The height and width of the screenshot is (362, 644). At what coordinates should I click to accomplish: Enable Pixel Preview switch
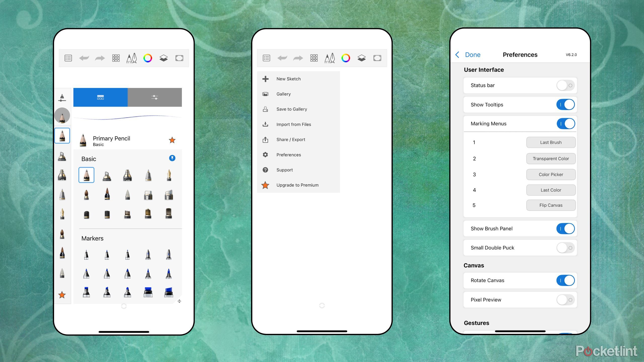coord(566,300)
